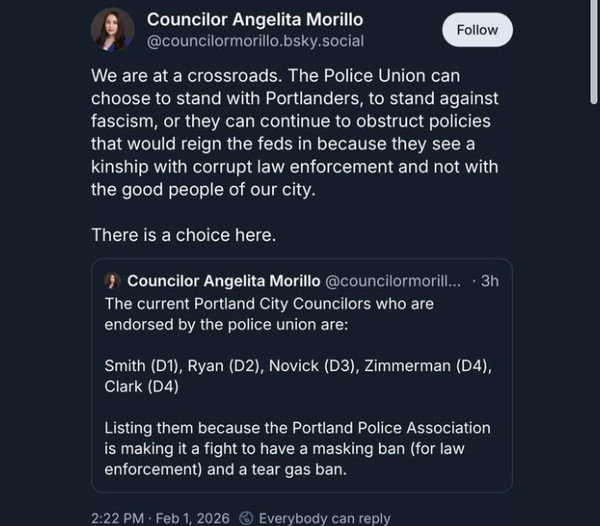Click the Follow button
The width and height of the screenshot is (600, 526).
tap(477, 30)
